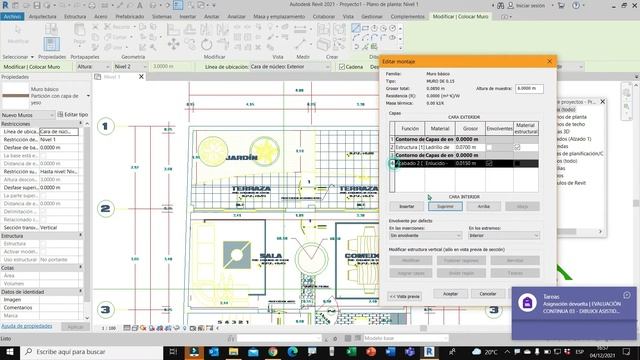The height and width of the screenshot is (360, 640).
Task: Click the Pegar clipboard icon
Action: coord(79,33)
